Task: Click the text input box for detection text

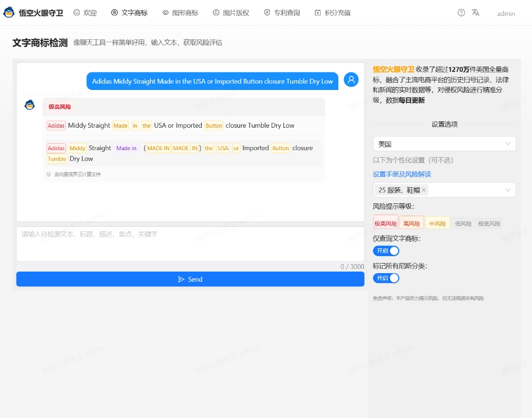Action: pos(190,244)
